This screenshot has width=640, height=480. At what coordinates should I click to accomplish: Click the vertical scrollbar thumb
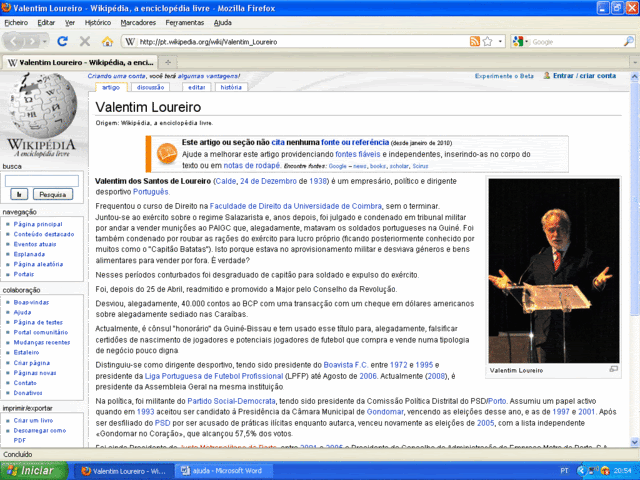(635, 198)
